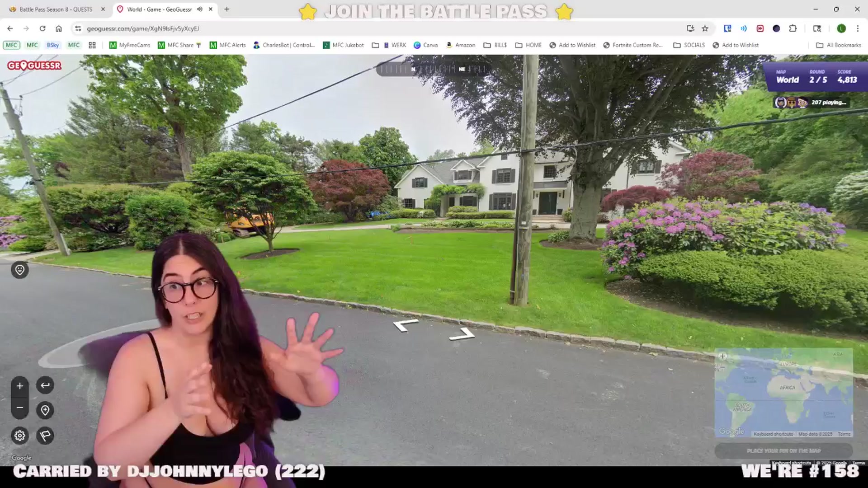The width and height of the screenshot is (868, 488).
Task: Open the Chrome profile avatar
Action: pos(841,28)
